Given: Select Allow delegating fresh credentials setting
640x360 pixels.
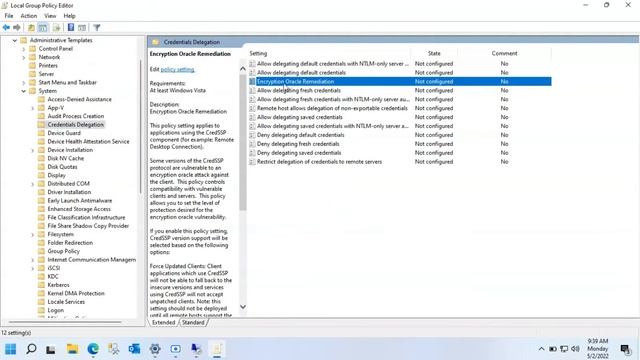Looking at the screenshot, I should coord(299,90).
